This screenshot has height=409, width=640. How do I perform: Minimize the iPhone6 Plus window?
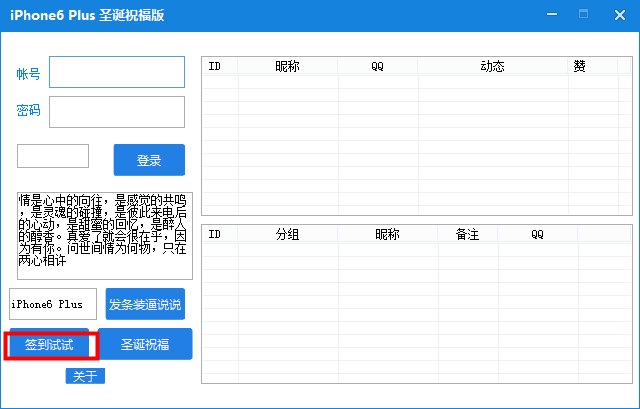(581, 15)
